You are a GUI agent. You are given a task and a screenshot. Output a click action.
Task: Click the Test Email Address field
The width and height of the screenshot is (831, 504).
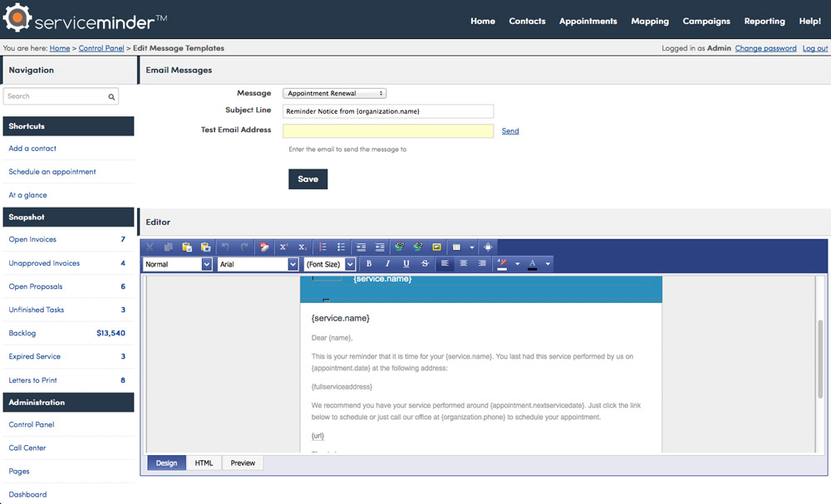[x=388, y=131]
